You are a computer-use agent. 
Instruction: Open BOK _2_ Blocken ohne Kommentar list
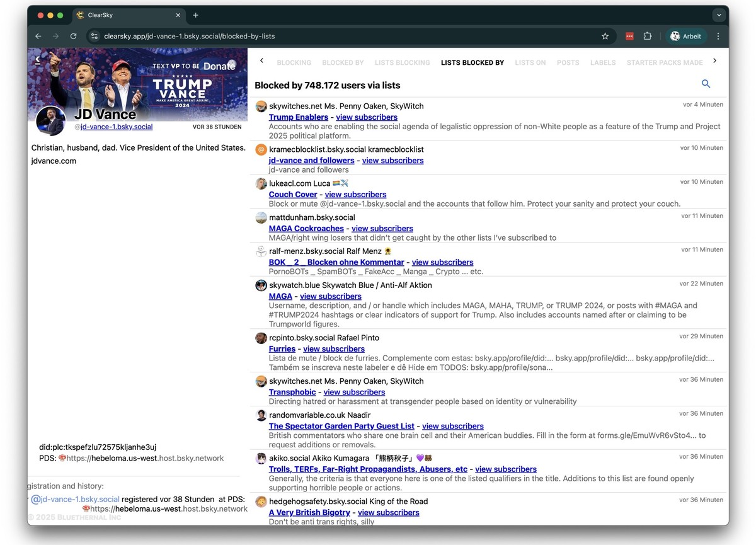coord(336,263)
